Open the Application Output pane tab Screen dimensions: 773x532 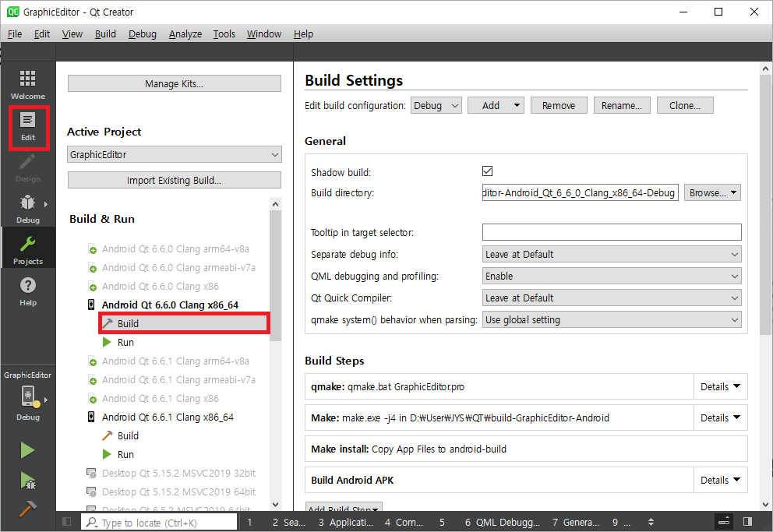(x=345, y=522)
